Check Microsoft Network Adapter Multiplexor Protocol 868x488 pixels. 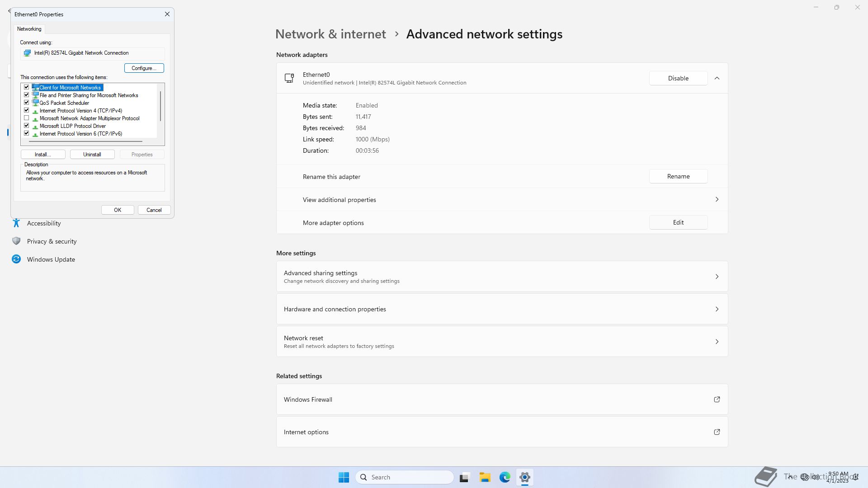[27, 118]
